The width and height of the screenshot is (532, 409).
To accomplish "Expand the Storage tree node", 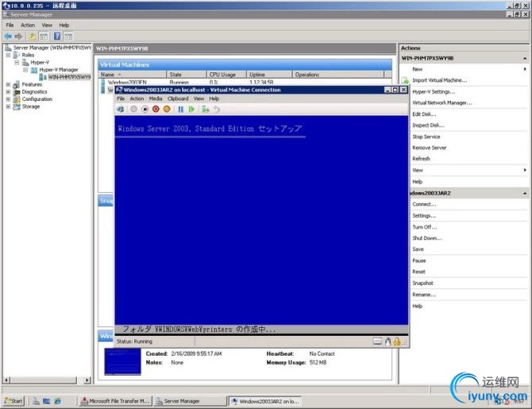I will click(8, 106).
